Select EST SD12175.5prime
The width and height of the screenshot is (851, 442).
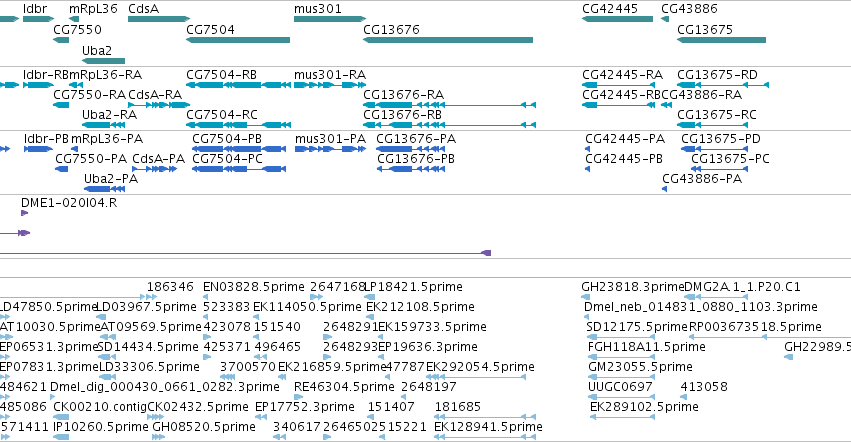620,337
